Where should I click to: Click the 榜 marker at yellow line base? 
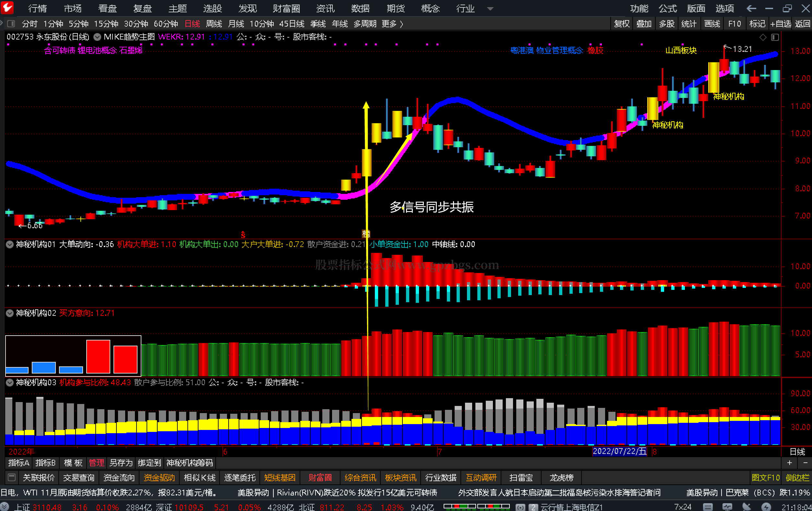pos(366,233)
